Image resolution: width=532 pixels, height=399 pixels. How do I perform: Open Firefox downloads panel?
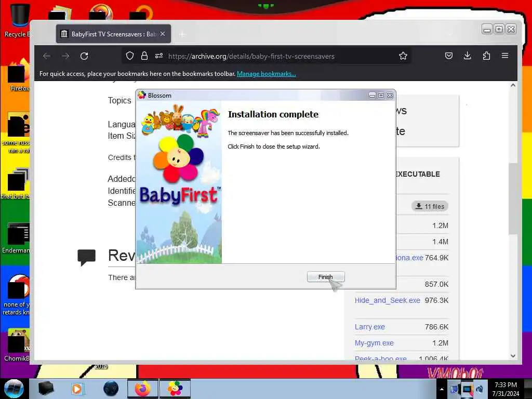(x=467, y=56)
